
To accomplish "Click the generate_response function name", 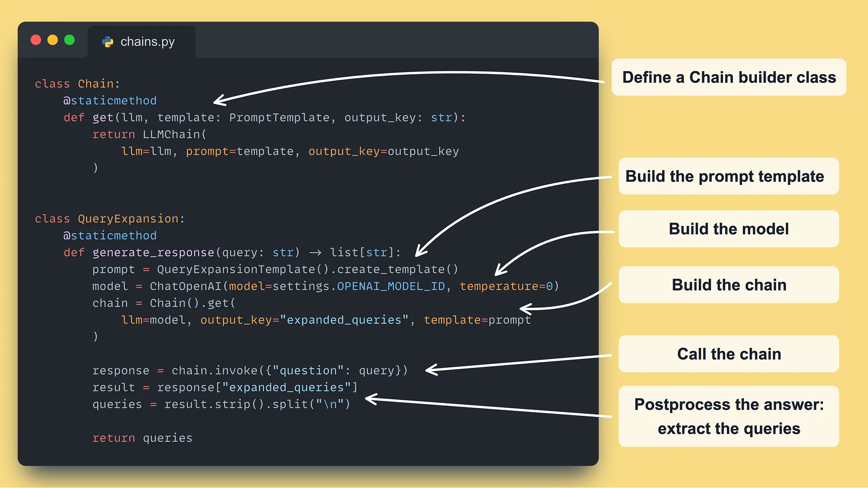I will (x=153, y=252).
